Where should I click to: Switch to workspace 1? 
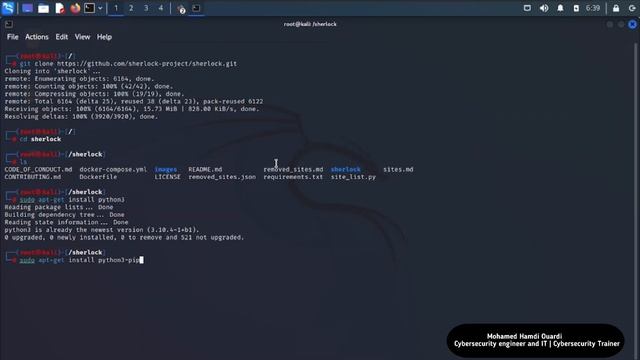pyautogui.click(x=116, y=8)
